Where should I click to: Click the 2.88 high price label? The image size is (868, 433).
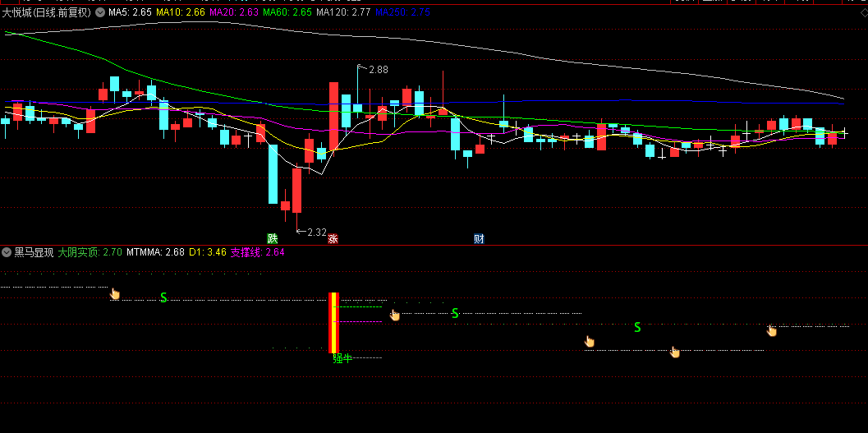pos(379,70)
